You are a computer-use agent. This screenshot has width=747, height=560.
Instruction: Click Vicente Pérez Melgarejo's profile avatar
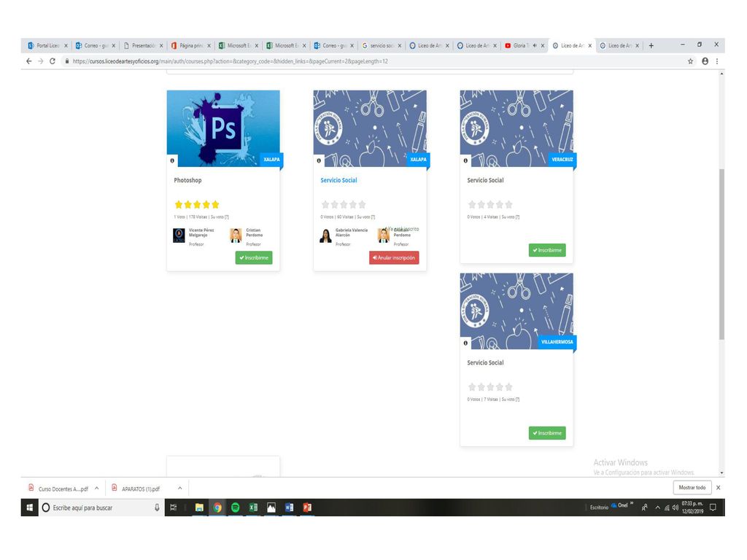[179, 236]
